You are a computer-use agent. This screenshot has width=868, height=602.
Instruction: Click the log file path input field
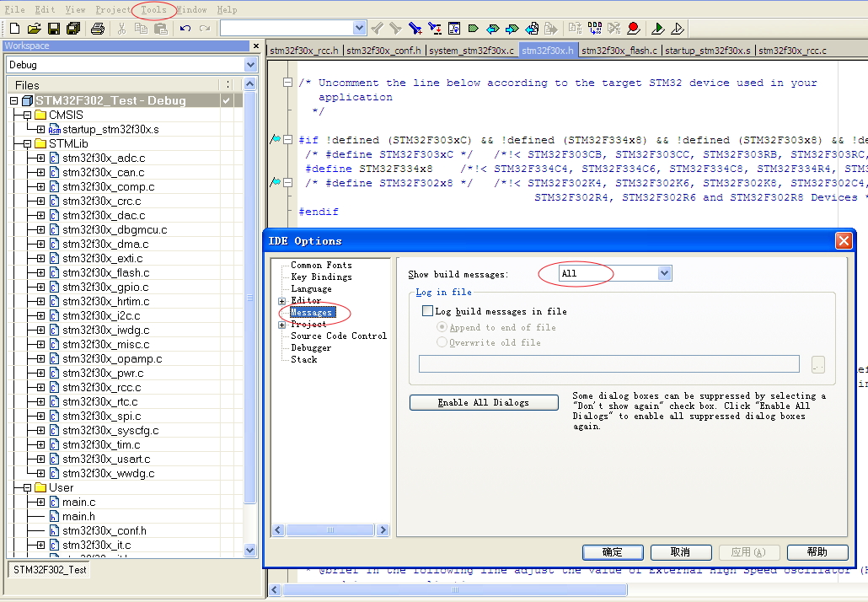(x=609, y=364)
